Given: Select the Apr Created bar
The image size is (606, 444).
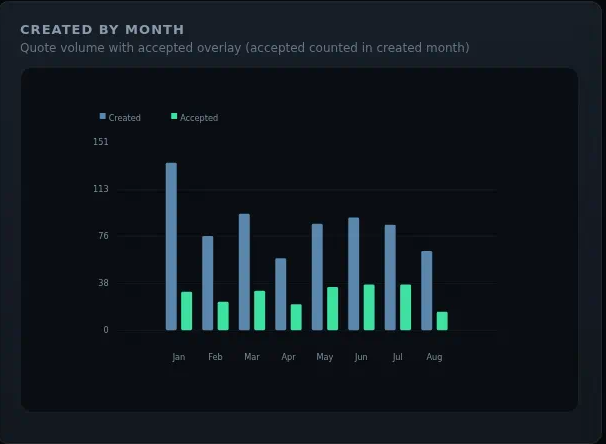Looking at the screenshot, I should (x=281, y=294).
